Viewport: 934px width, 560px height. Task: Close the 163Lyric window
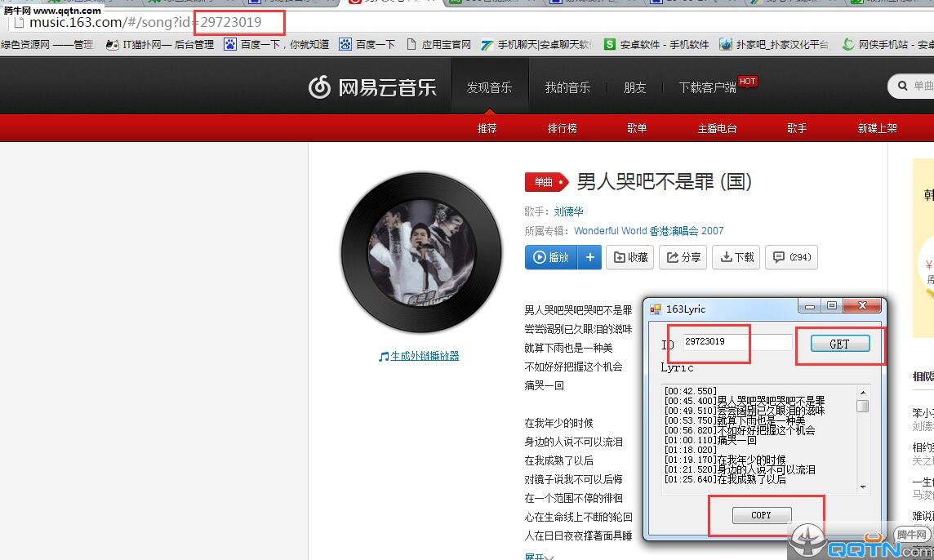click(862, 306)
